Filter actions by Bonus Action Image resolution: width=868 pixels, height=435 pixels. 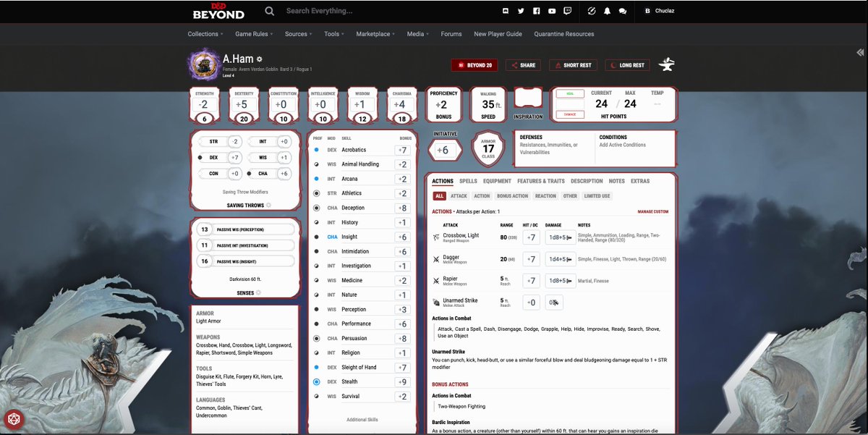[512, 196]
